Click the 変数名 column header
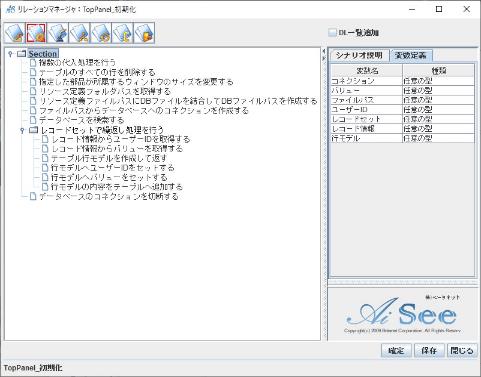This screenshot has width=481, height=377. 367,70
